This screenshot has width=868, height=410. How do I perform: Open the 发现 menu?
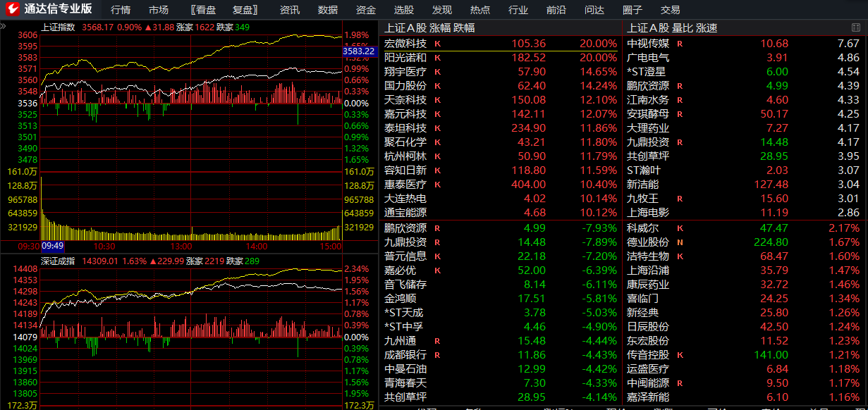[x=442, y=10]
